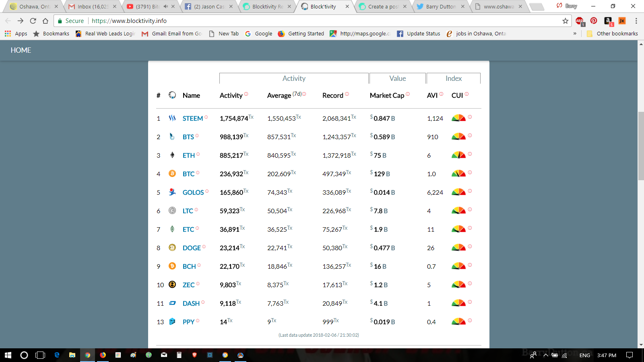Screen dimensions: 644x362
Task: Click the GOLOS logo icon
Action: pos(172,192)
